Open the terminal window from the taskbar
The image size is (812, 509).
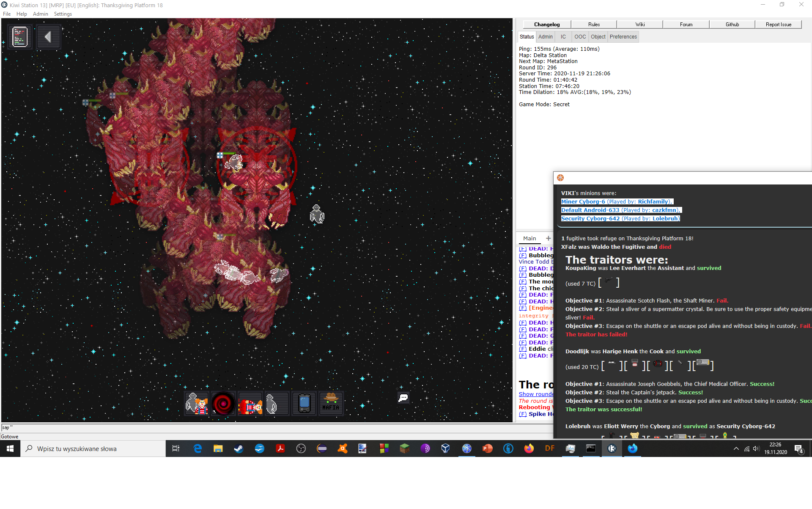click(x=591, y=448)
